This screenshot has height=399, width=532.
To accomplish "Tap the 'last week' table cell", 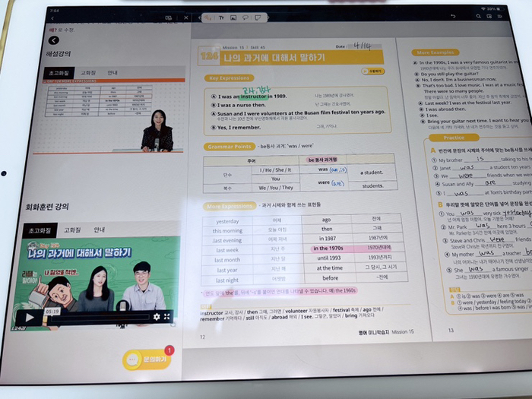I will [x=227, y=250].
